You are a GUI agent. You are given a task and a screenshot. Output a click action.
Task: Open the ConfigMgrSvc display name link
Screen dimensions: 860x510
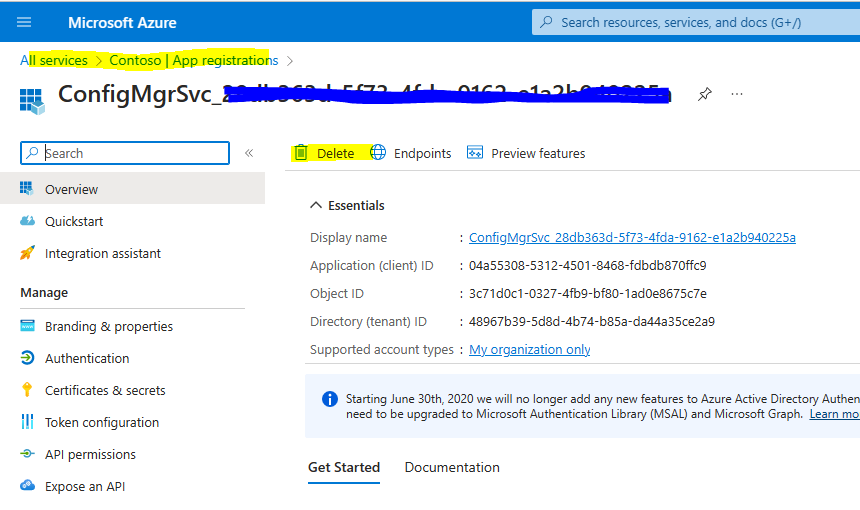(632, 237)
